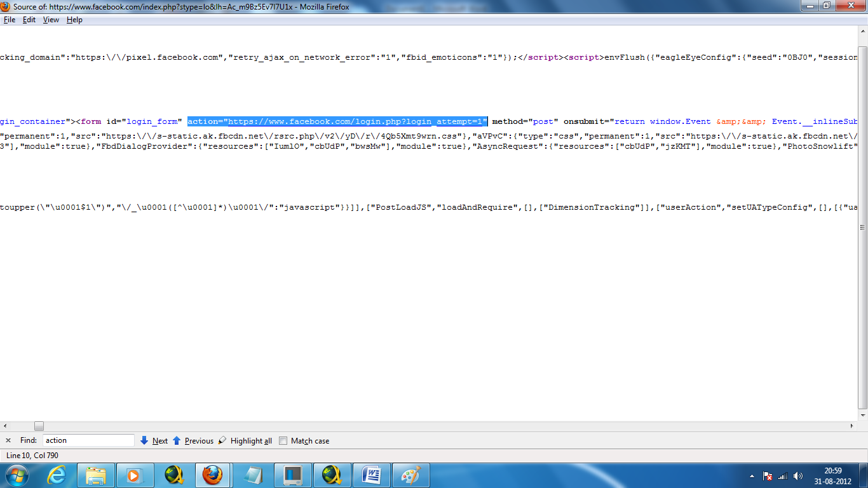Click the blue up arrow Previous icon
Screen dimensions: 868x488
pos(177,440)
